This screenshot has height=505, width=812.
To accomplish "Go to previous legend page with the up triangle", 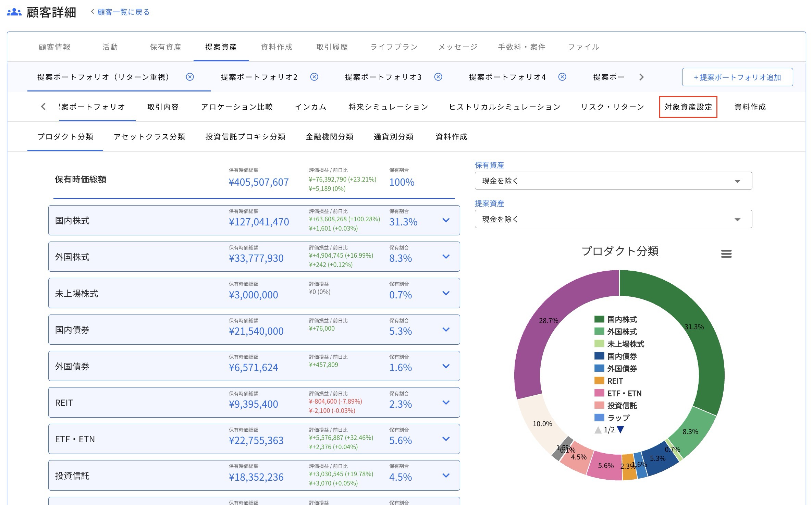I will pyautogui.click(x=598, y=430).
